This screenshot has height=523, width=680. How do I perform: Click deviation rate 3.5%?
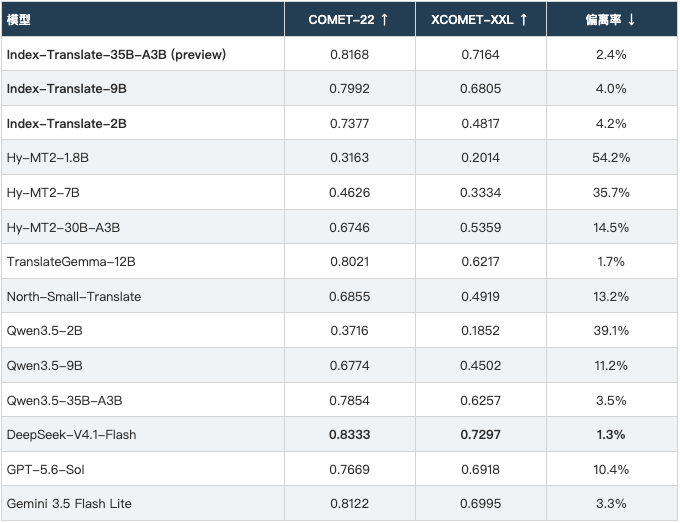pos(611,400)
